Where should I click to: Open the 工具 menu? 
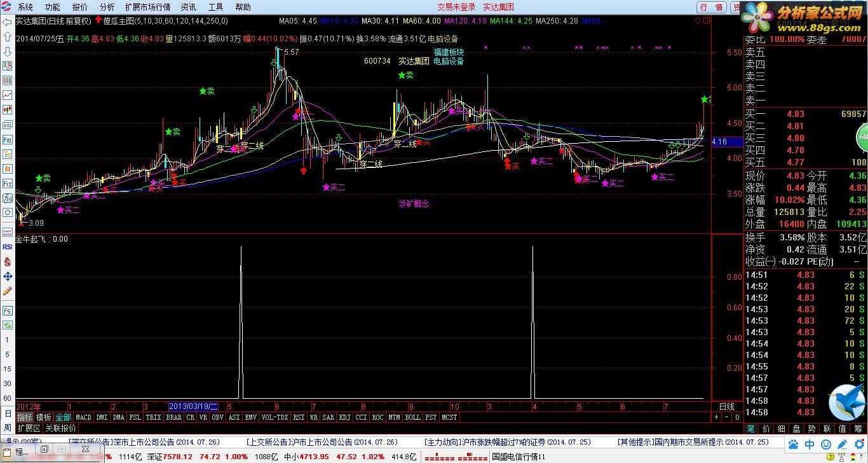(x=216, y=7)
